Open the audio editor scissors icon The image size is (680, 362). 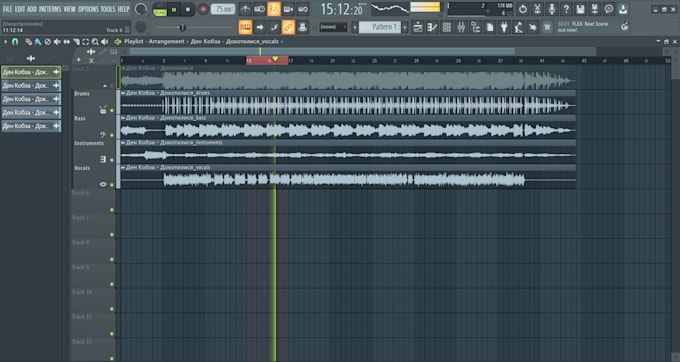click(x=537, y=9)
